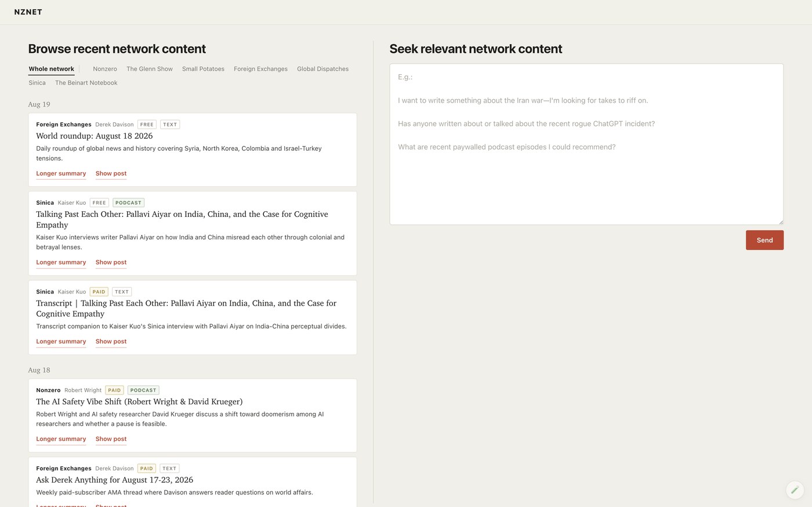
Task: Select the Sinica tab
Action: tap(37, 83)
